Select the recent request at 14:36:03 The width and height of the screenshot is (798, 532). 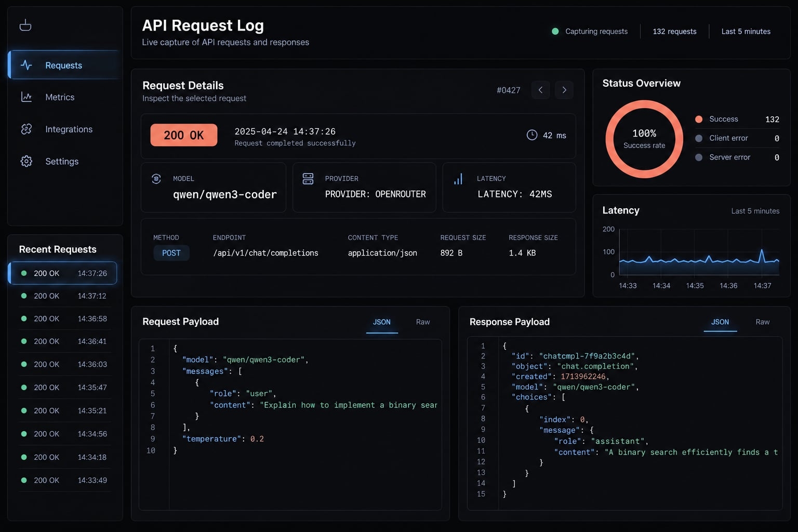click(65, 365)
